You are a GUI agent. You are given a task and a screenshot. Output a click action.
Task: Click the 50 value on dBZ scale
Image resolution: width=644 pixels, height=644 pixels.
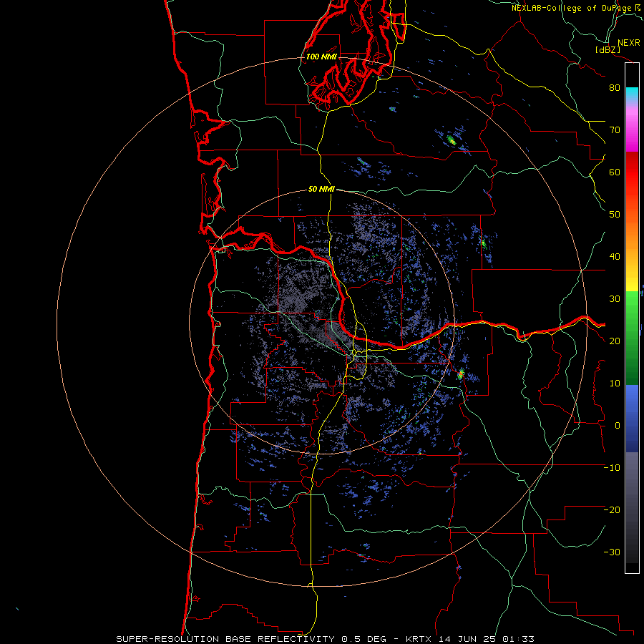[x=615, y=215]
